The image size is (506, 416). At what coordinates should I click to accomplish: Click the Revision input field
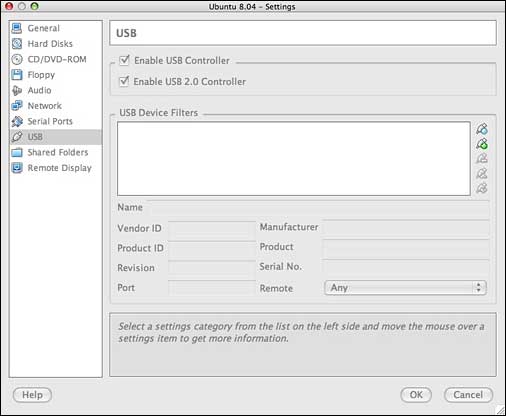[x=212, y=268]
